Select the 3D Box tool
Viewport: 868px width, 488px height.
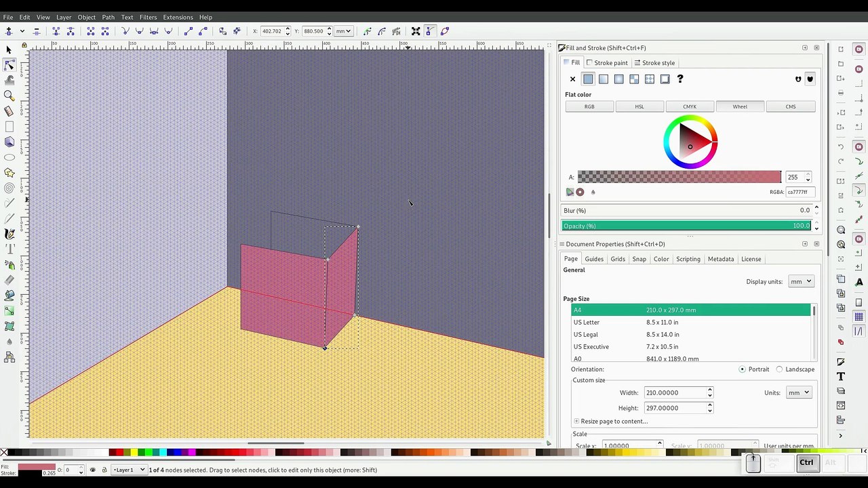tap(9, 142)
